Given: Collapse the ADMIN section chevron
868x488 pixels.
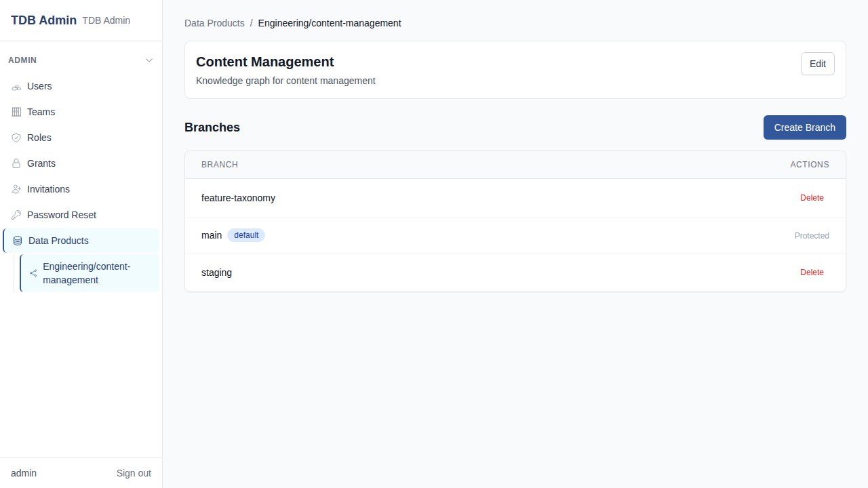Looking at the screenshot, I should [149, 60].
